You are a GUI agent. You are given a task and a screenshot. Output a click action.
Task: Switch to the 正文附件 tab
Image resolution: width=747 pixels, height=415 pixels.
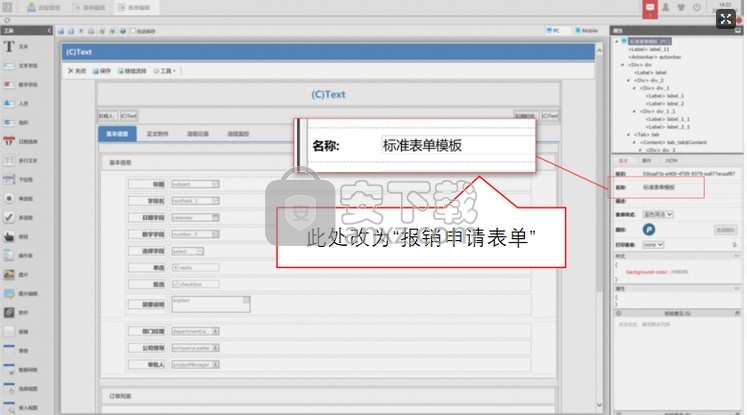tap(157, 134)
